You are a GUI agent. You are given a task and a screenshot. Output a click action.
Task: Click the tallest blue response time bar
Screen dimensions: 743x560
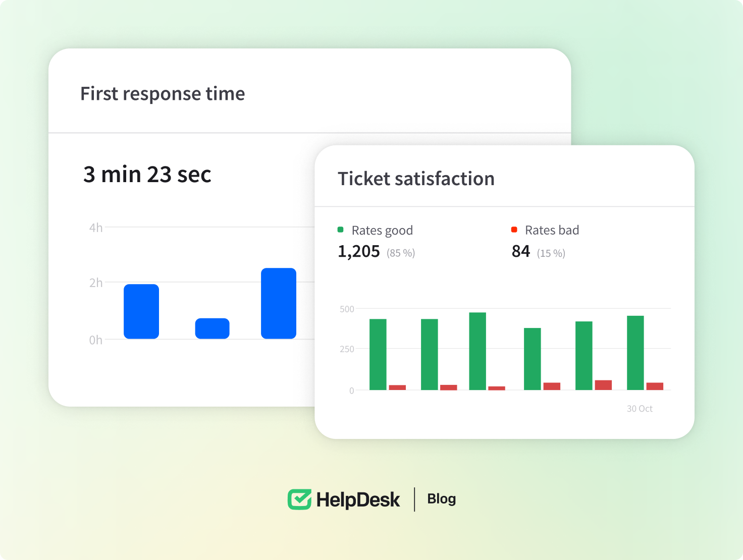(x=279, y=303)
